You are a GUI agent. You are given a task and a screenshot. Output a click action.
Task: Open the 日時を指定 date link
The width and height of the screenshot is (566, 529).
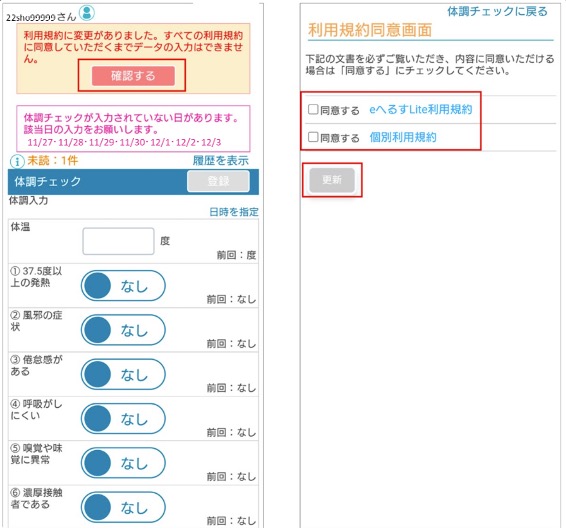[x=234, y=212]
